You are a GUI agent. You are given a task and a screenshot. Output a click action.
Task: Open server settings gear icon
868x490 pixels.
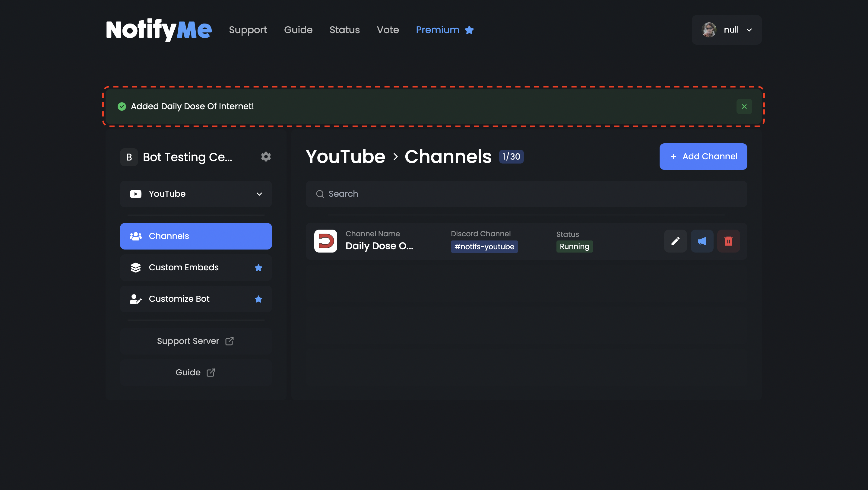coord(266,157)
